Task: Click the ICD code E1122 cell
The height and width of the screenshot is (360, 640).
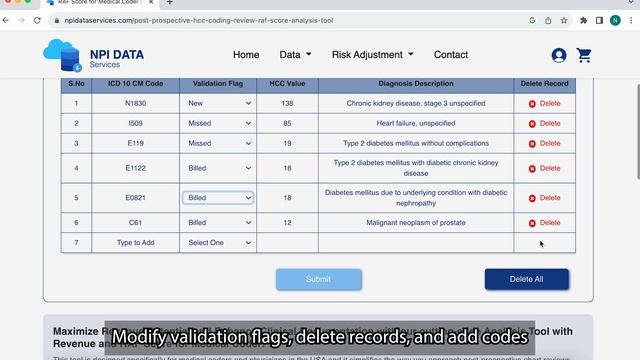Action: [136, 168]
